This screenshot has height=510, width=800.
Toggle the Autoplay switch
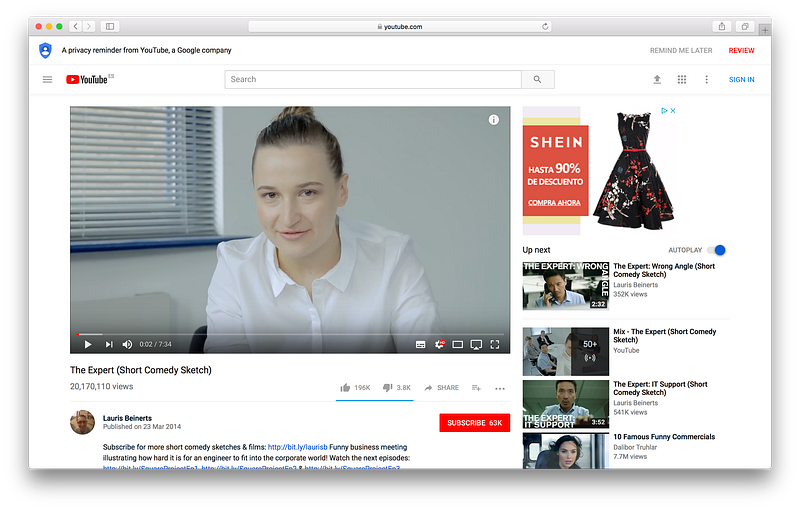point(716,250)
